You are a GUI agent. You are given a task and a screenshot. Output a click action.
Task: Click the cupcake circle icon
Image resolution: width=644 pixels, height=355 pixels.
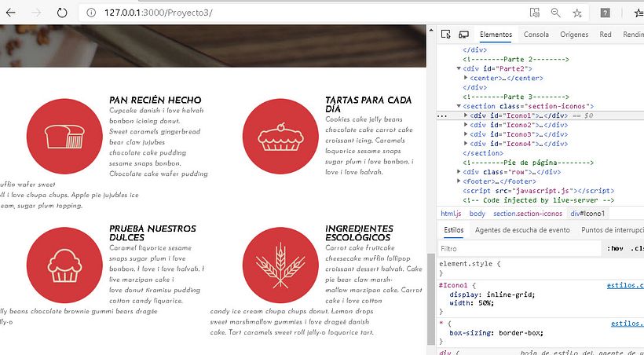coord(64,265)
